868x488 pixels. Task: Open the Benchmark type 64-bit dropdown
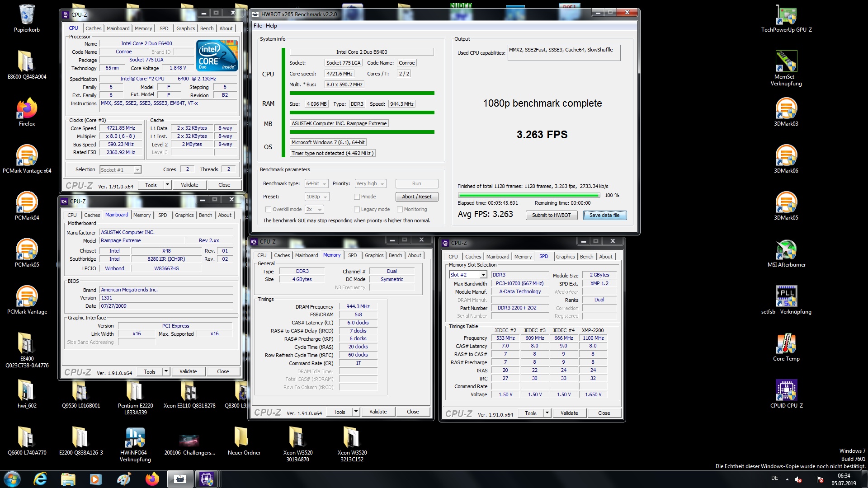(x=316, y=184)
